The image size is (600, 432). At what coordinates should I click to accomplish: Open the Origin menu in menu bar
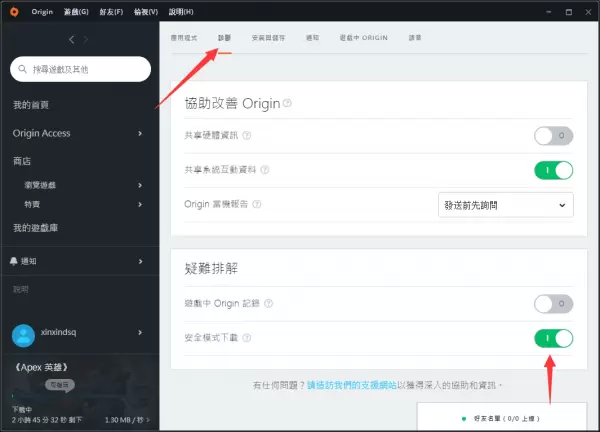click(42, 12)
